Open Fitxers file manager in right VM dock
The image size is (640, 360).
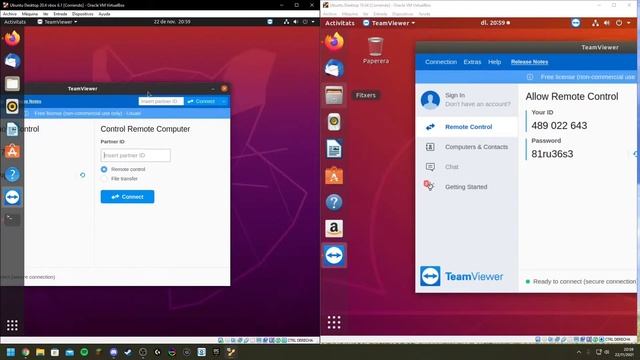pos(334,95)
